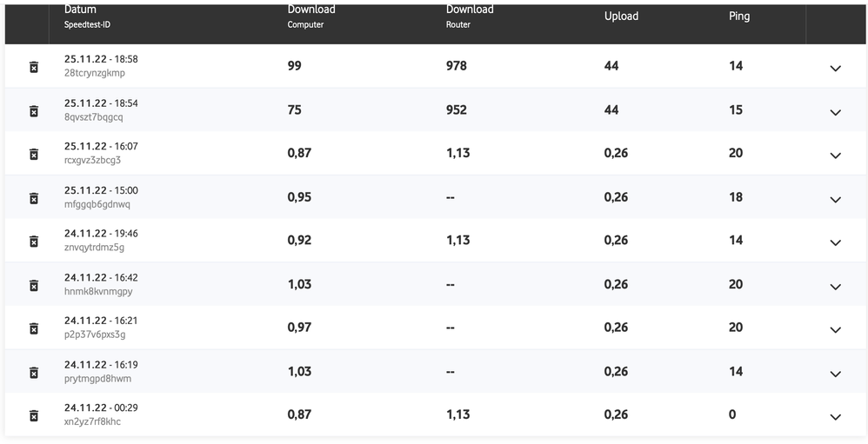Screen dimensions: 868x444
Task: Show details for test znvqytrdmz5g
Action: click(x=835, y=242)
